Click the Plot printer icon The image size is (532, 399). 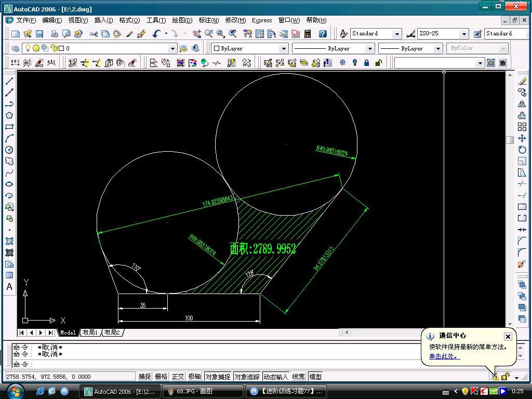pyautogui.click(x=55, y=34)
